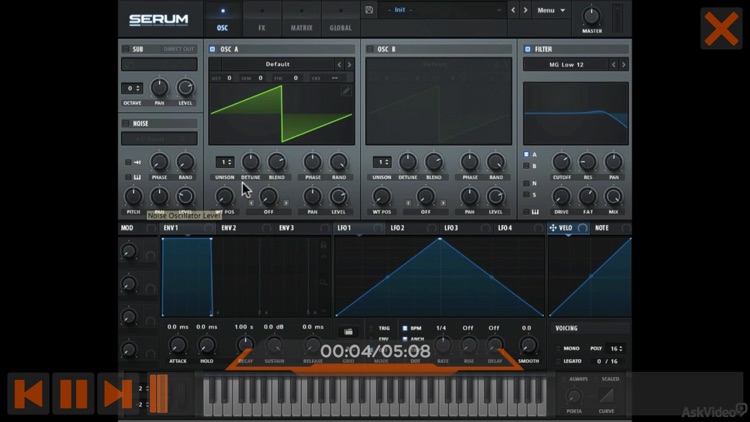The height and width of the screenshot is (422, 750).
Task: Click the LFO Smooth knob
Action: pyautogui.click(x=528, y=345)
